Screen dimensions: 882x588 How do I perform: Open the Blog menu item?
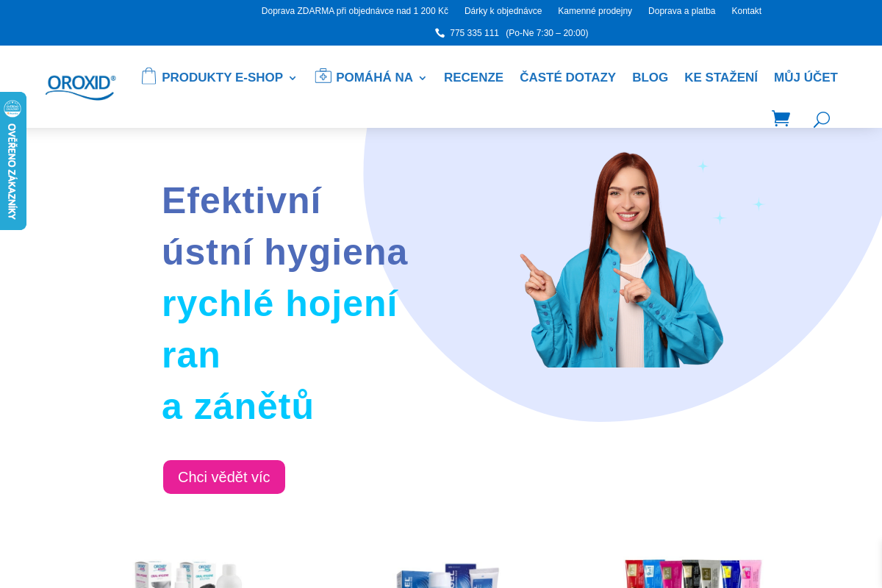[x=650, y=77]
